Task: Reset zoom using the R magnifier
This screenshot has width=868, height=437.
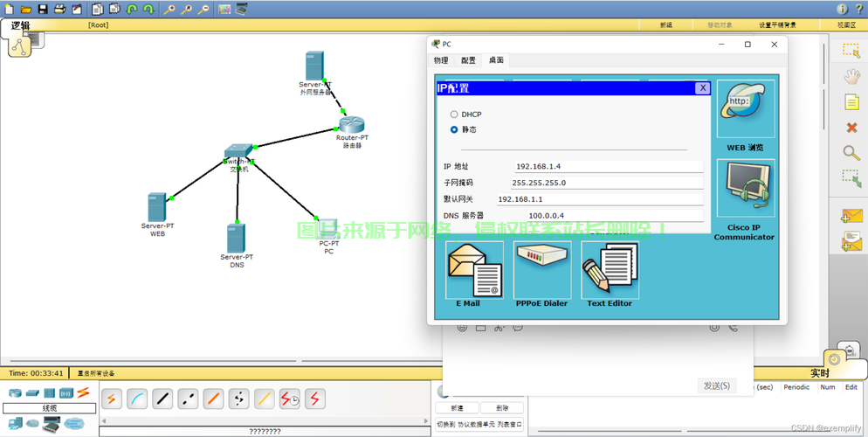Action: tap(186, 9)
